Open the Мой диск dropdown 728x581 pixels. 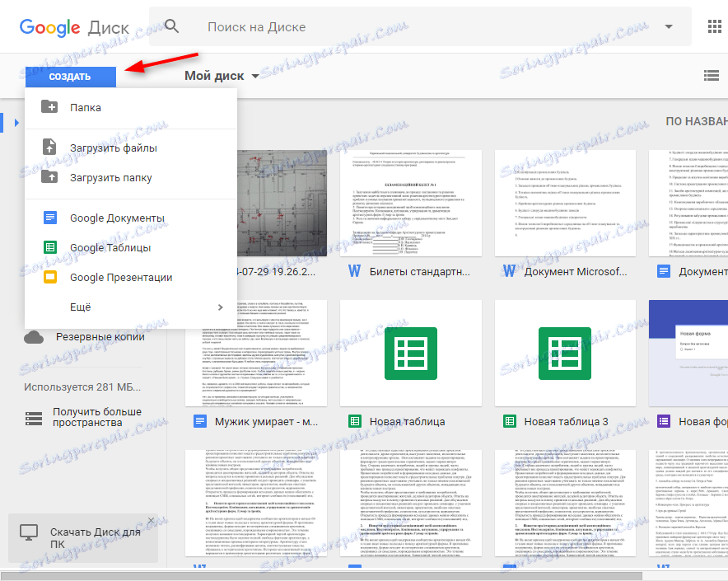point(222,75)
